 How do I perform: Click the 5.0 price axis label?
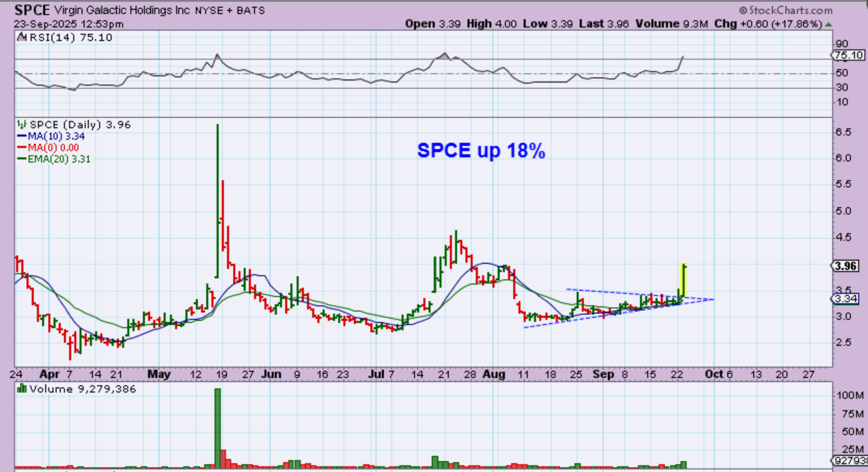(x=843, y=211)
